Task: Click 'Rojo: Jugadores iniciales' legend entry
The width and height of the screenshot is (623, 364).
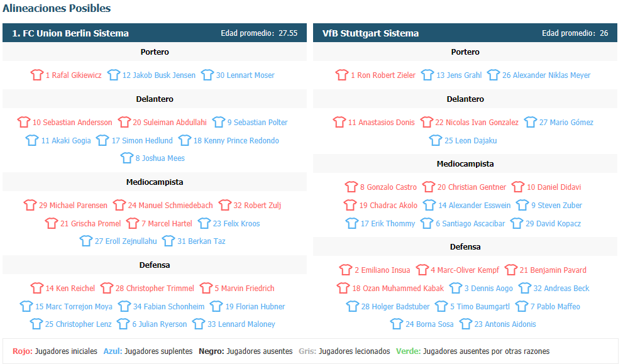Action: [x=55, y=351]
